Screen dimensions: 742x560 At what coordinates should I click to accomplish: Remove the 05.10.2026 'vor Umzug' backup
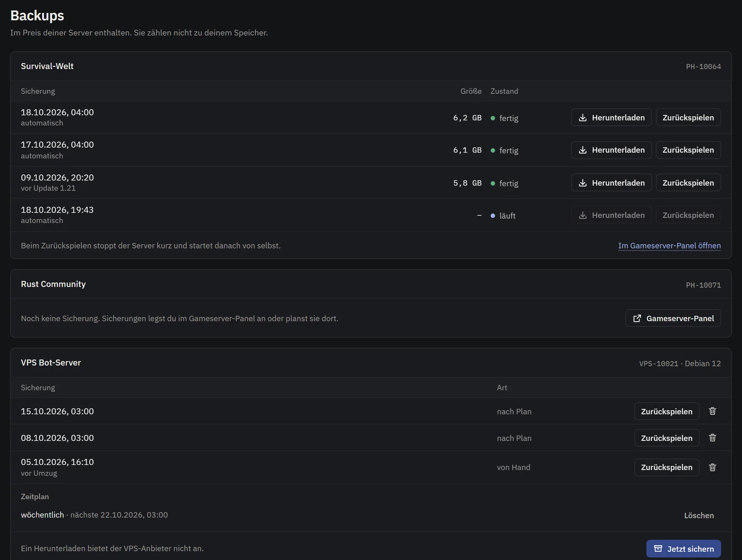pos(712,467)
